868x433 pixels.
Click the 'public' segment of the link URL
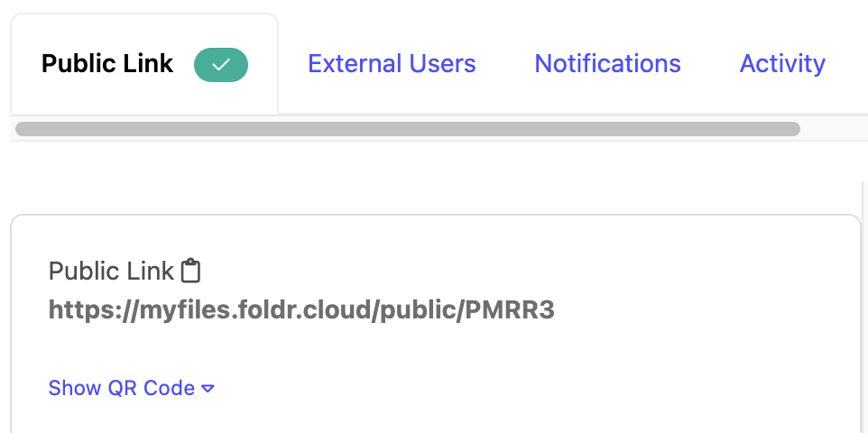(x=418, y=310)
